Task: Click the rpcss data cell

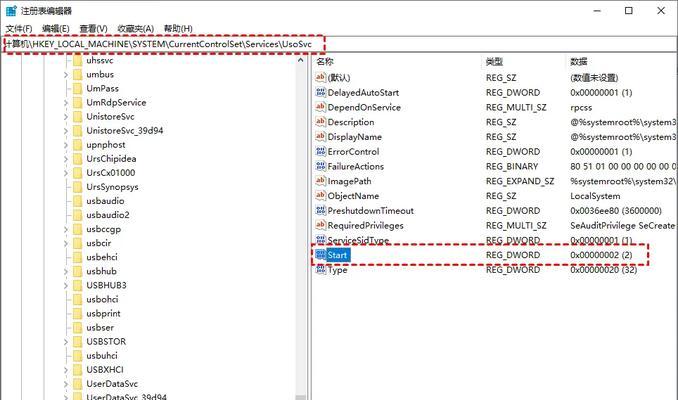Action: 581,107
